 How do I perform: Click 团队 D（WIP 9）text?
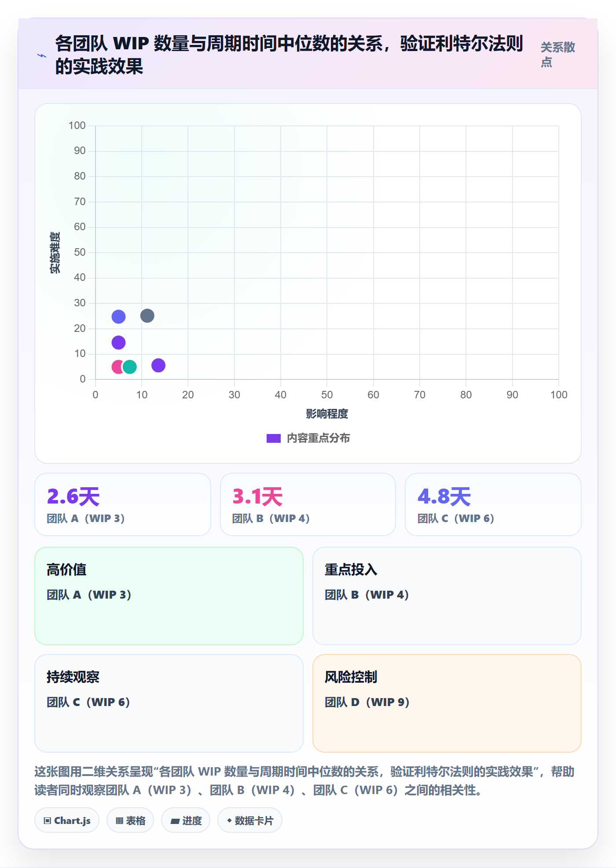367,702
